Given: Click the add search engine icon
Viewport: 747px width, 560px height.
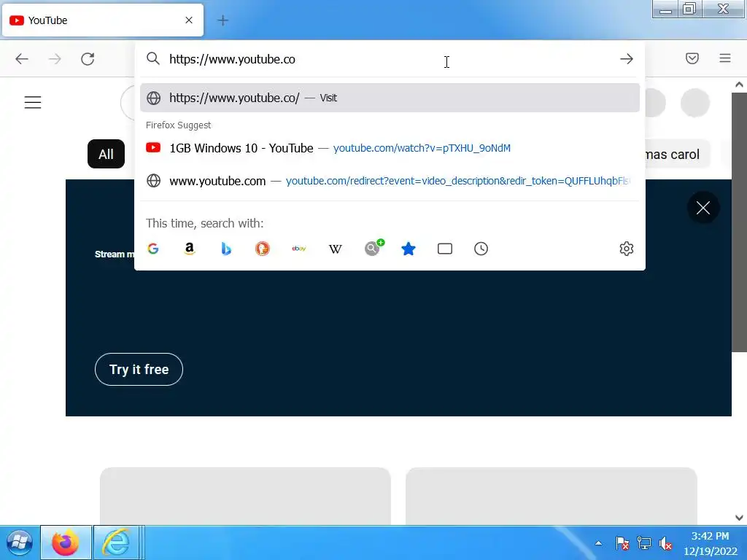Looking at the screenshot, I should coord(373,248).
